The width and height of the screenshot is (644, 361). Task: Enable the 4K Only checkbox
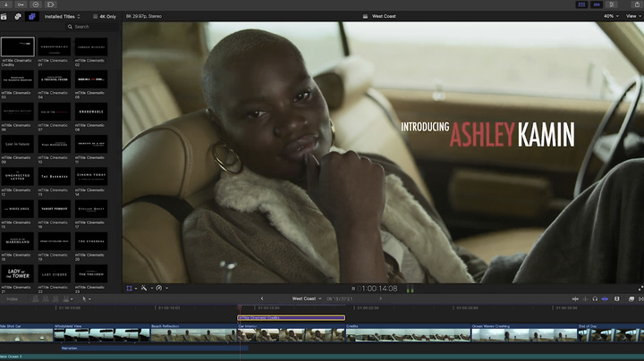tap(96, 16)
